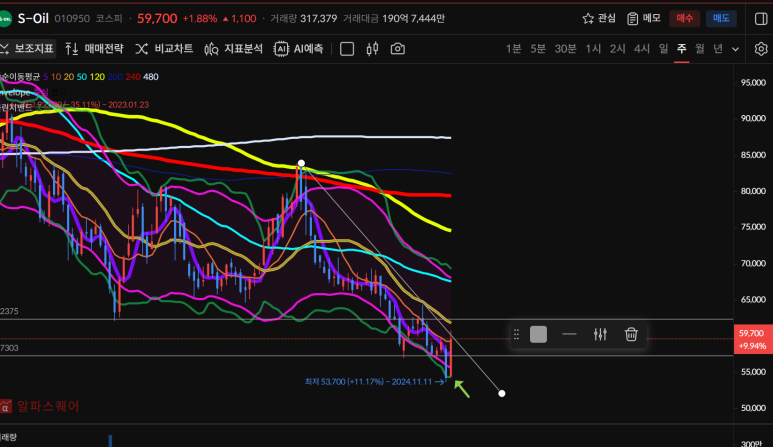Expand the timeframe dropdown chevron
The height and width of the screenshot is (447, 773).
point(735,49)
